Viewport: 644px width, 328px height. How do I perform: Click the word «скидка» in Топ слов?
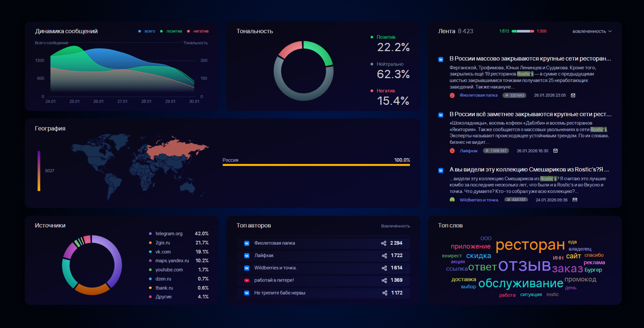click(478, 256)
